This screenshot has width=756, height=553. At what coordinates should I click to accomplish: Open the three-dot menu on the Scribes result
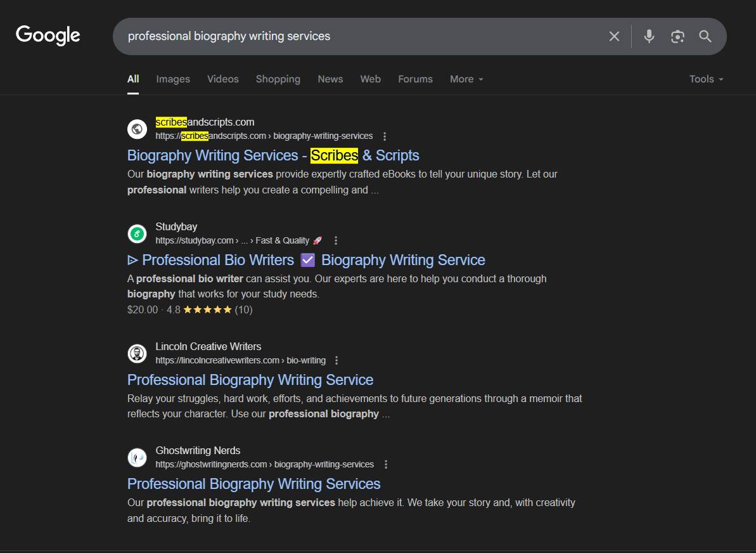pyautogui.click(x=385, y=136)
